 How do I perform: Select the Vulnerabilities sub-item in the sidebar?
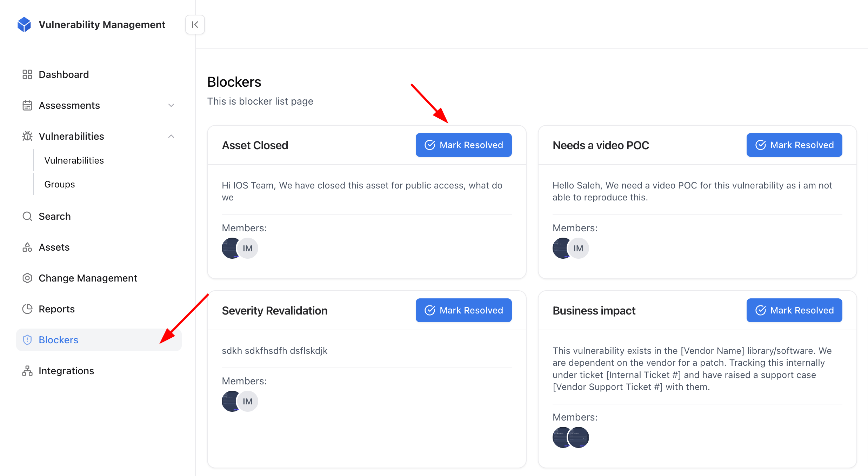(74, 160)
